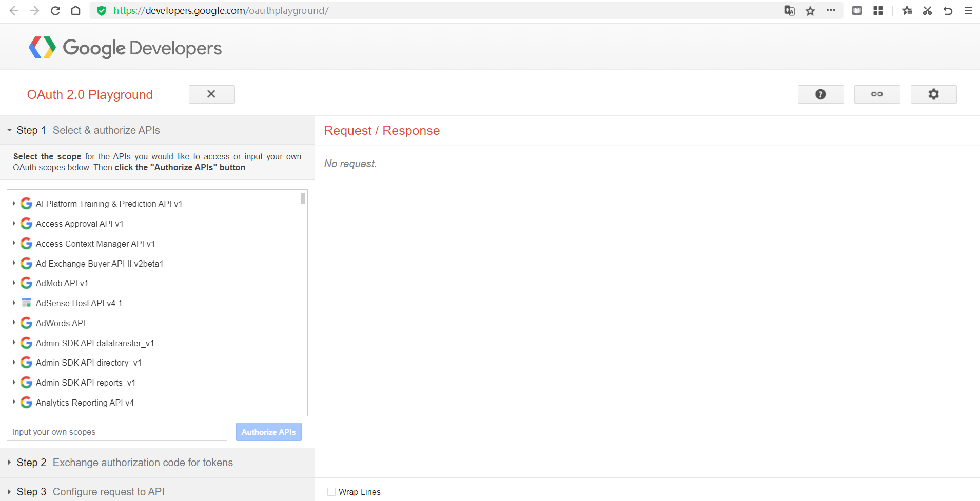Click the browser address bar URL
The width and height of the screenshot is (980, 501).
(221, 10)
